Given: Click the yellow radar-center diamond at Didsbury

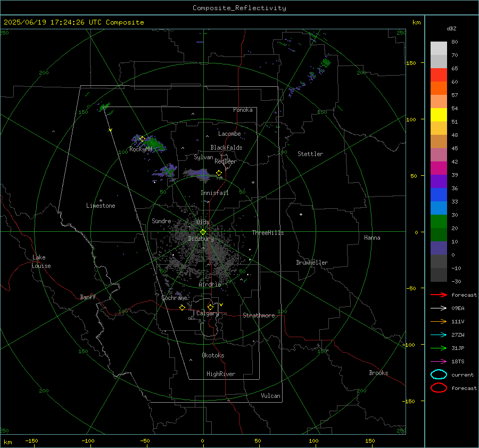Looking at the screenshot, I should coord(203,232).
